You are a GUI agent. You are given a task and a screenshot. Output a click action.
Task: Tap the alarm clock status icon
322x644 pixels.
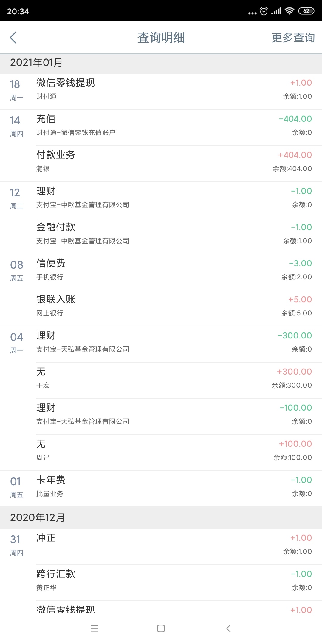coord(264,11)
